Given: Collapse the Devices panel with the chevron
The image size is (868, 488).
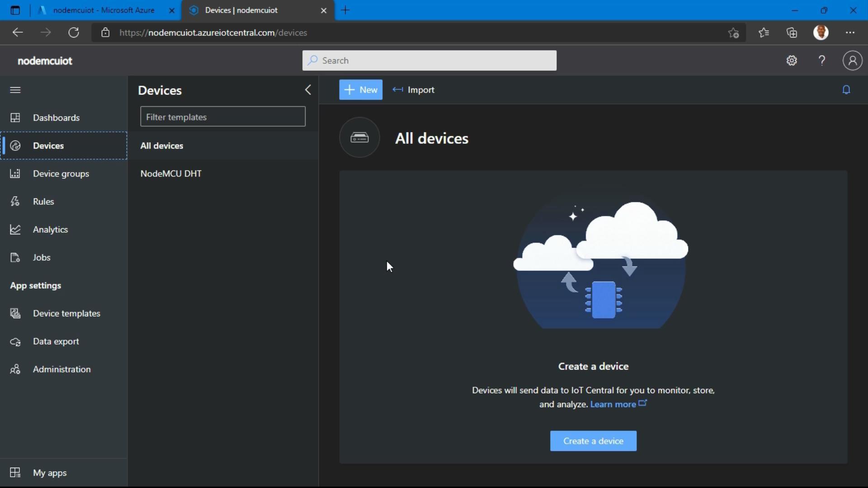Looking at the screenshot, I should (x=308, y=90).
